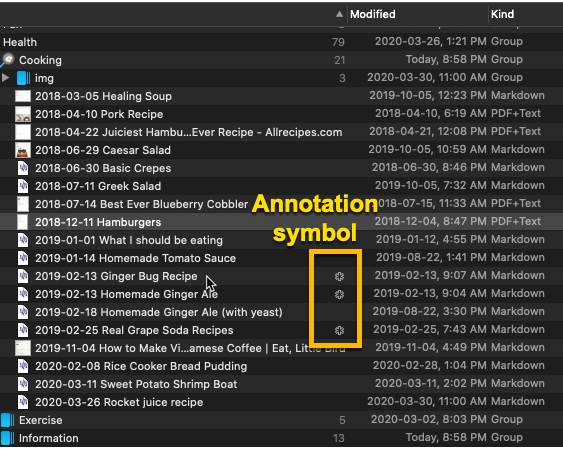Click the Cooking group frying pan icon

click(8, 60)
